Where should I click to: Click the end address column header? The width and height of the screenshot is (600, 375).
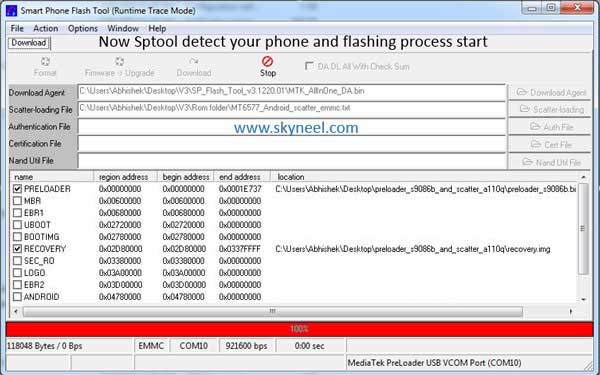(x=242, y=177)
